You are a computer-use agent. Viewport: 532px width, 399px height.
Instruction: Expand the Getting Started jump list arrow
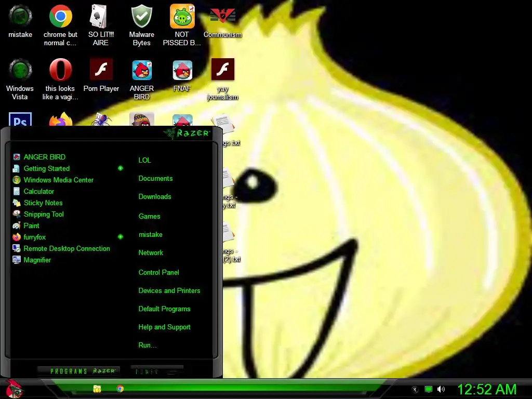pyautogui.click(x=120, y=168)
